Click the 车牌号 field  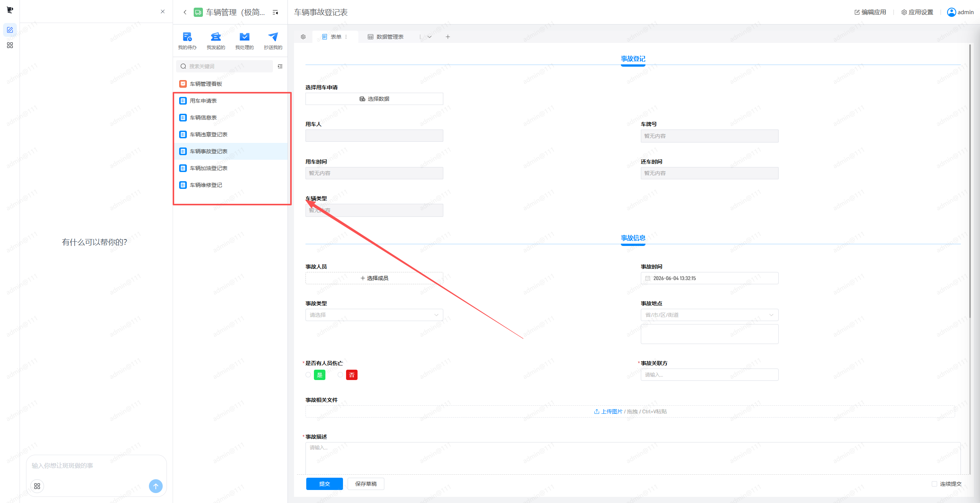[x=709, y=136]
